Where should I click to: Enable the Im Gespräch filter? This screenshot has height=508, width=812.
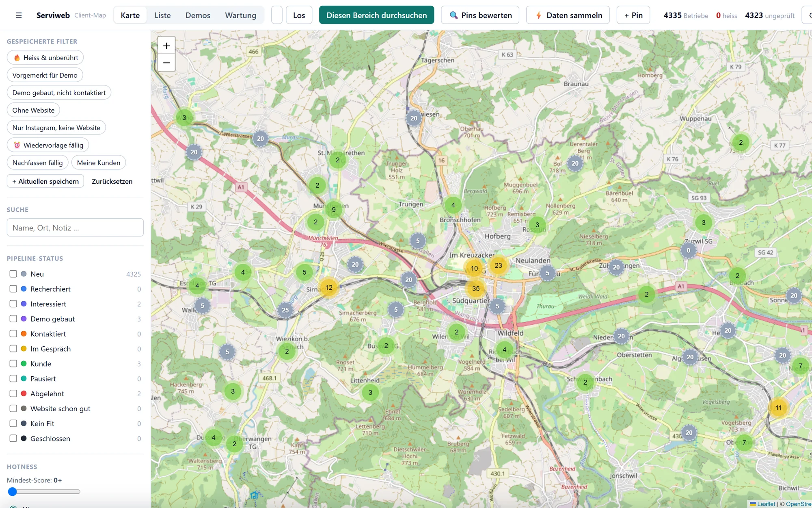point(13,349)
